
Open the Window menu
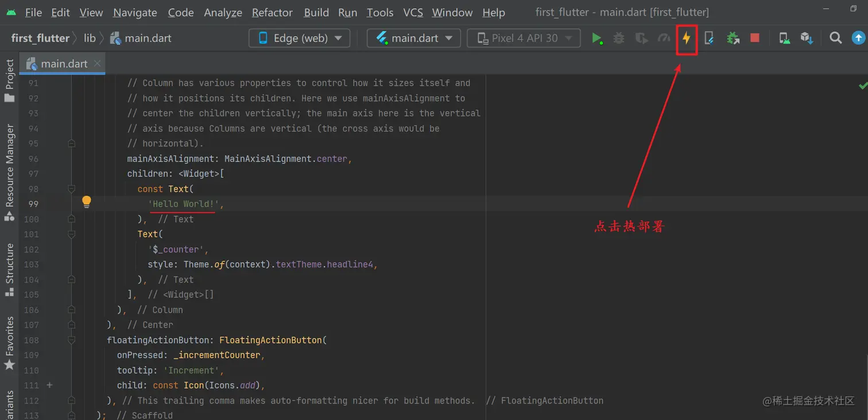click(453, 12)
